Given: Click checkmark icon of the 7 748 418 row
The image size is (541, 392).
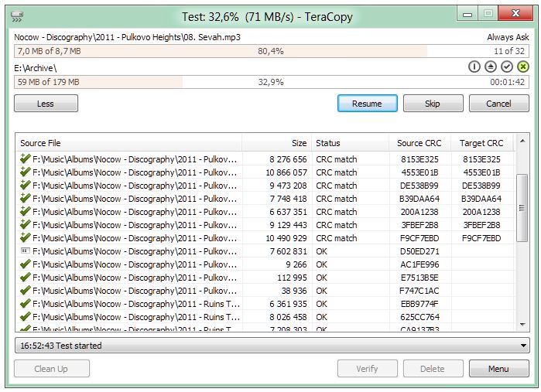Looking at the screenshot, I should (26, 198).
